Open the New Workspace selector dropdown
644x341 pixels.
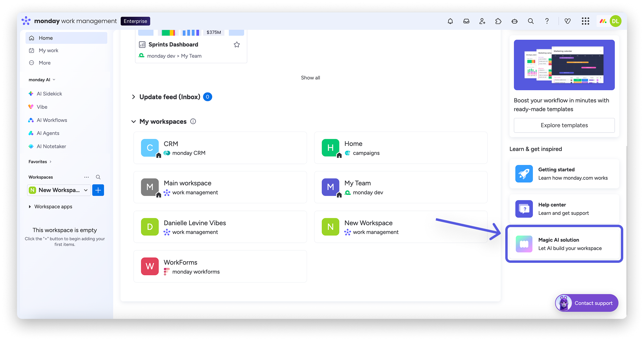coord(59,190)
